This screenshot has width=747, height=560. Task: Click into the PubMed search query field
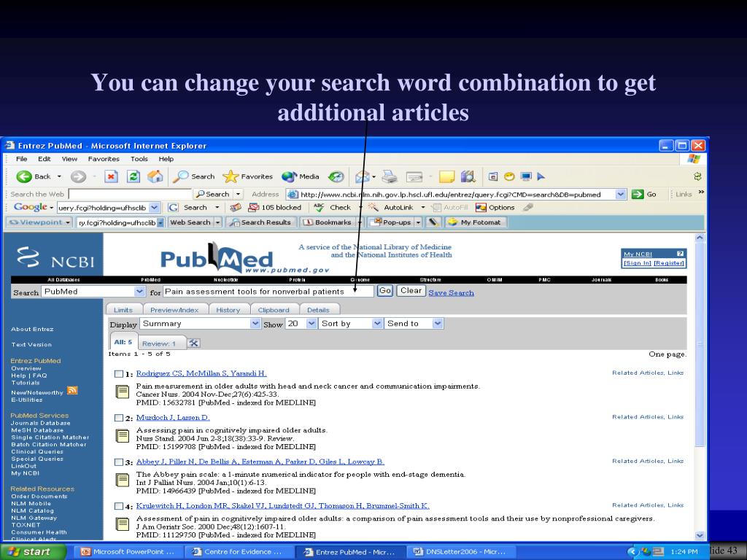coord(268,292)
